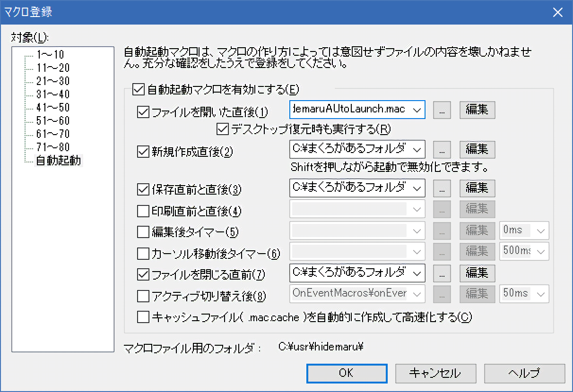573x392 pixels.
Task: Select 自動起動 in the 対象 list
Action: pos(58,161)
